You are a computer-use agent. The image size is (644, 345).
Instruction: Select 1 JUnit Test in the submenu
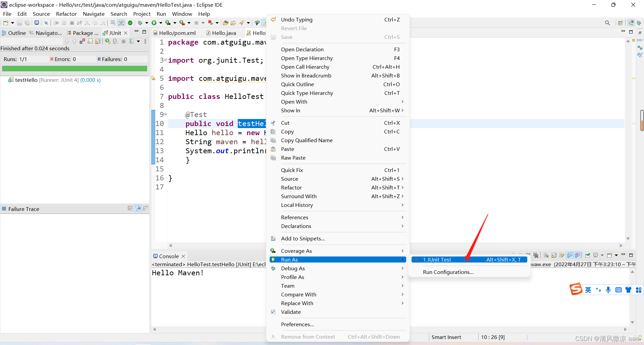coord(437,260)
